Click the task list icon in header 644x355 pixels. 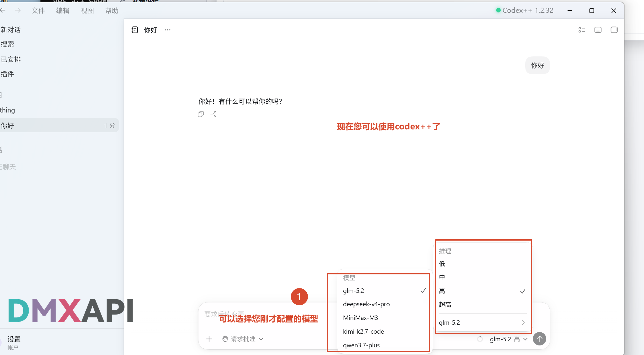coord(582,30)
